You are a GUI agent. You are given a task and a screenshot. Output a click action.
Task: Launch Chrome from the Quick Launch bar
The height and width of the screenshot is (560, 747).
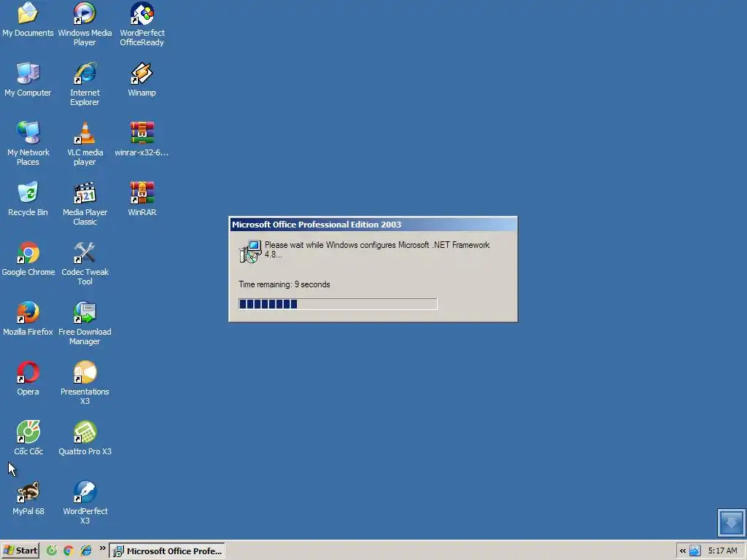(69, 551)
